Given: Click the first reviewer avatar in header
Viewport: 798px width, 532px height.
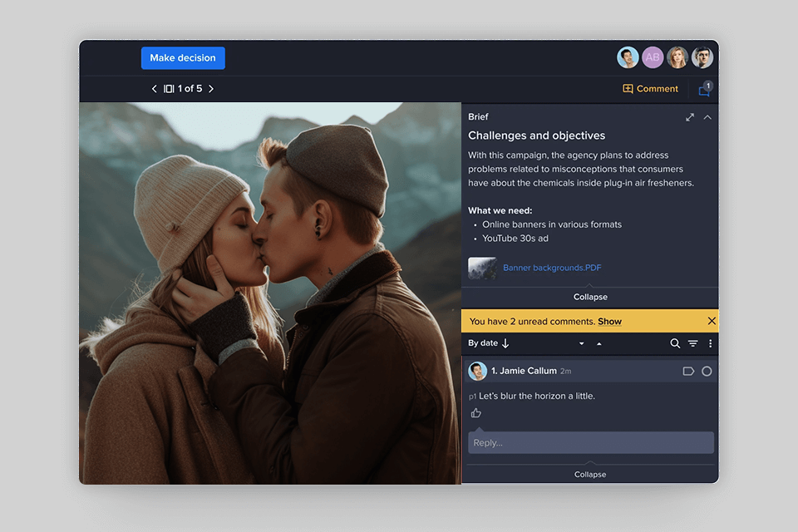Looking at the screenshot, I should coord(628,57).
